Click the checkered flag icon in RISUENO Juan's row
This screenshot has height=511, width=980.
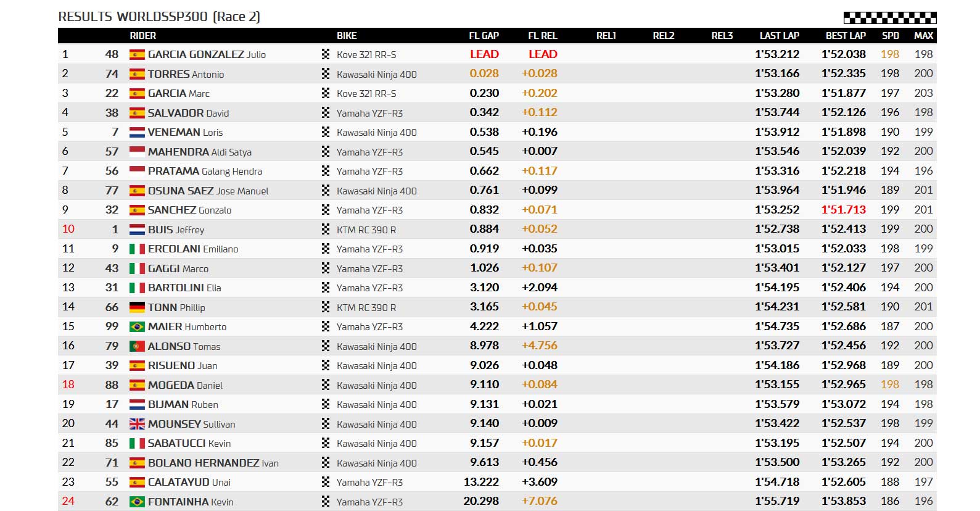(x=326, y=365)
